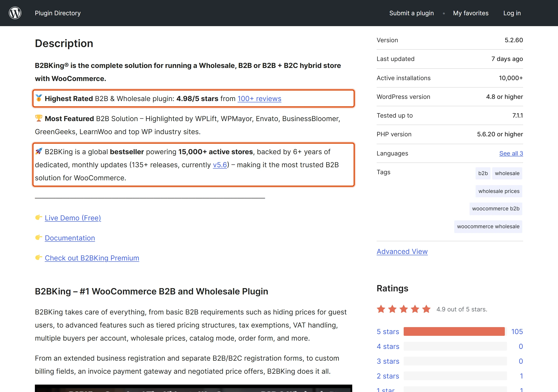Select the wholesale tag
The height and width of the screenshot is (392, 558).
[x=507, y=173]
